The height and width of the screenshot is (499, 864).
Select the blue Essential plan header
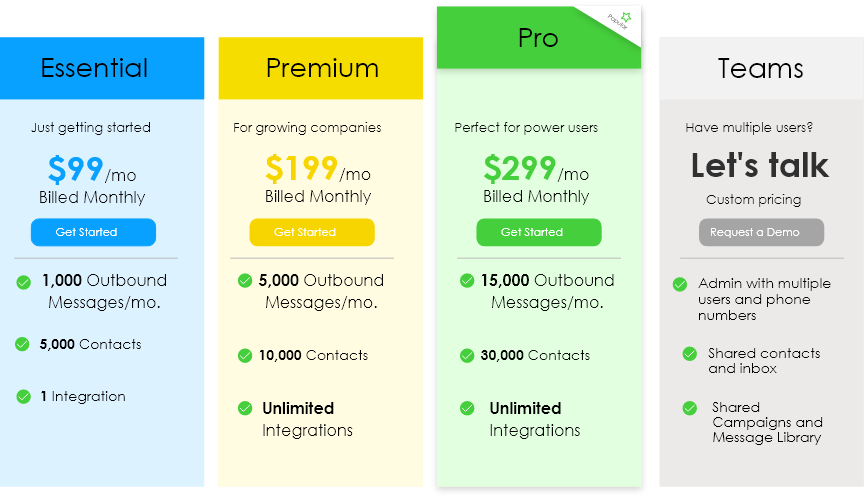tap(102, 68)
